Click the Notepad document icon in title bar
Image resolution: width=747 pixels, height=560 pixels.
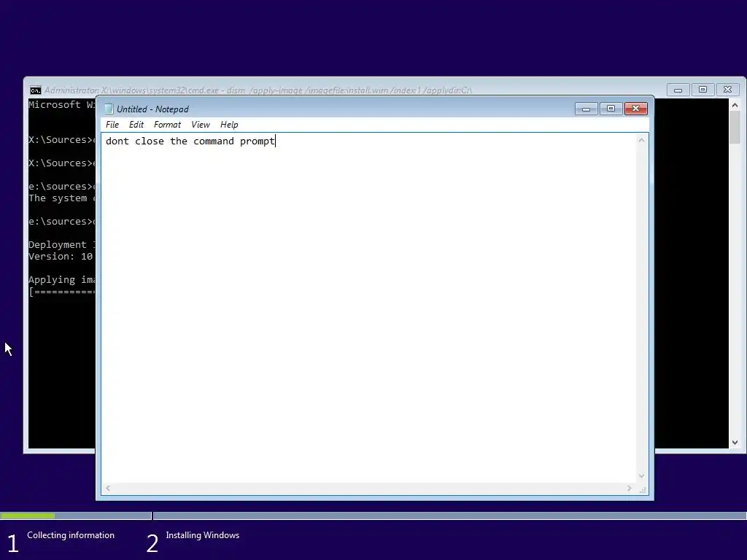[x=109, y=109]
